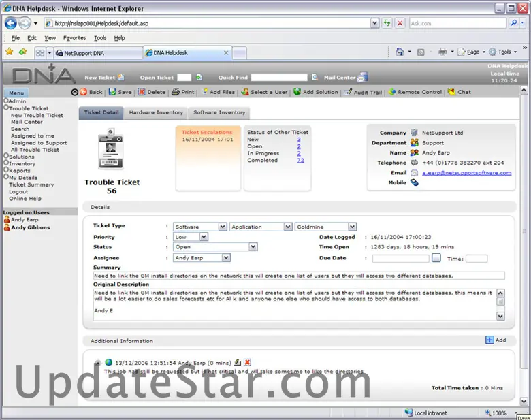
Task: Click the Add icon in Additional Information
Action: point(489,340)
